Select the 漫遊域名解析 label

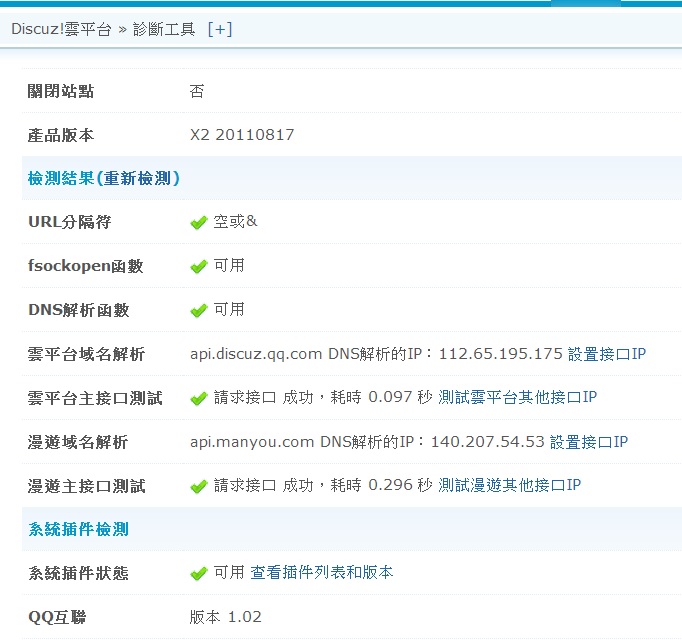(77, 442)
